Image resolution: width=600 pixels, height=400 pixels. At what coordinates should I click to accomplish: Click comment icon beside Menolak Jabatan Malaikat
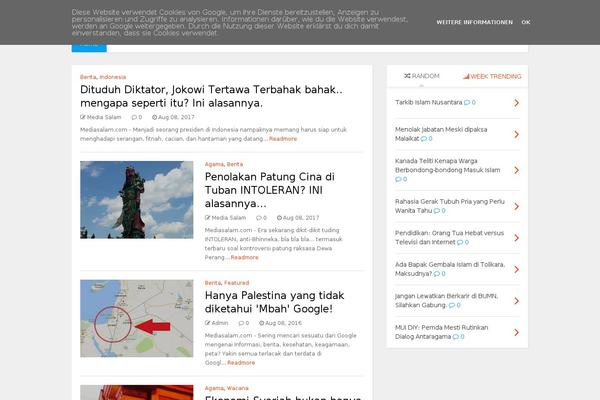[x=424, y=139]
